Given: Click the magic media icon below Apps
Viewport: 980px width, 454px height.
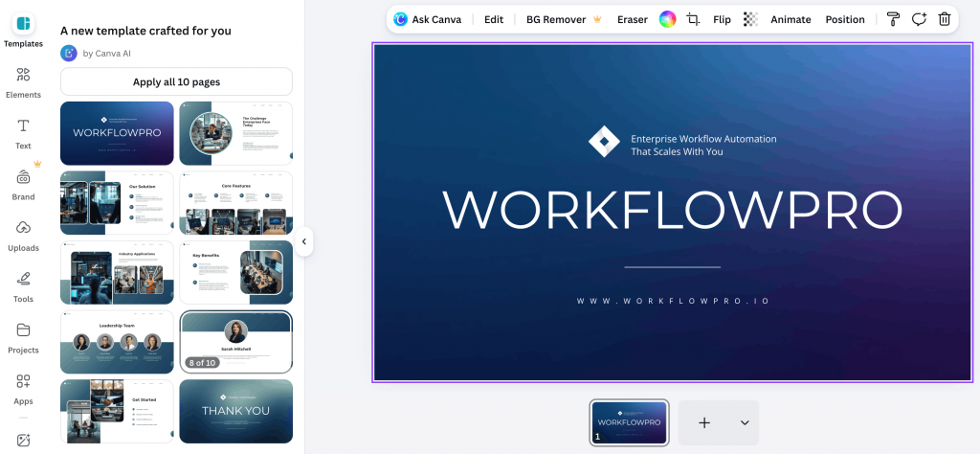Looking at the screenshot, I should [x=23, y=441].
